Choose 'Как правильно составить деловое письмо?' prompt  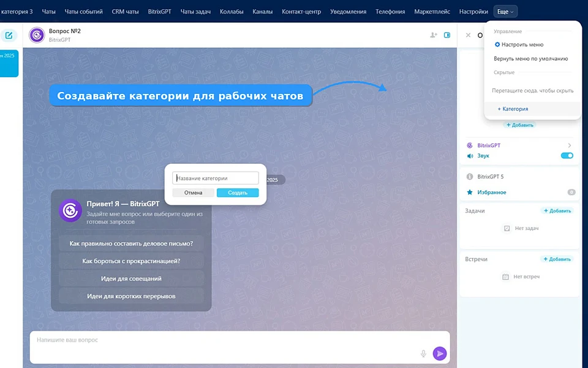pos(131,243)
